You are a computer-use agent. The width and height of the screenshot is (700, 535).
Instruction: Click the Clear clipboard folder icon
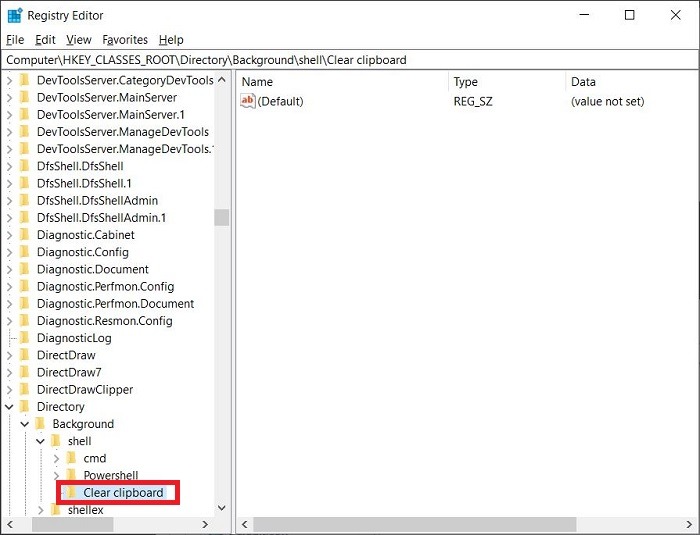click(x=71, y=493)
